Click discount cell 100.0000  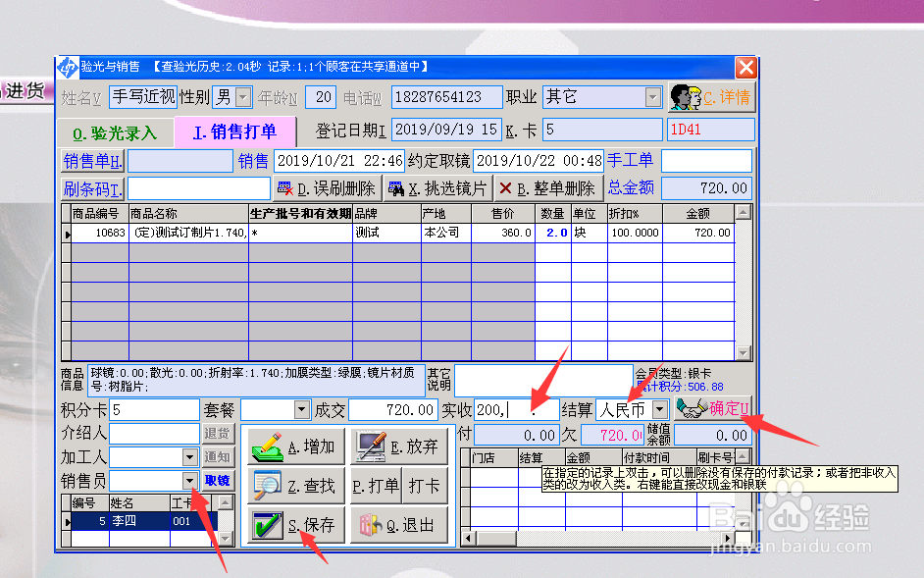[635, 233]
